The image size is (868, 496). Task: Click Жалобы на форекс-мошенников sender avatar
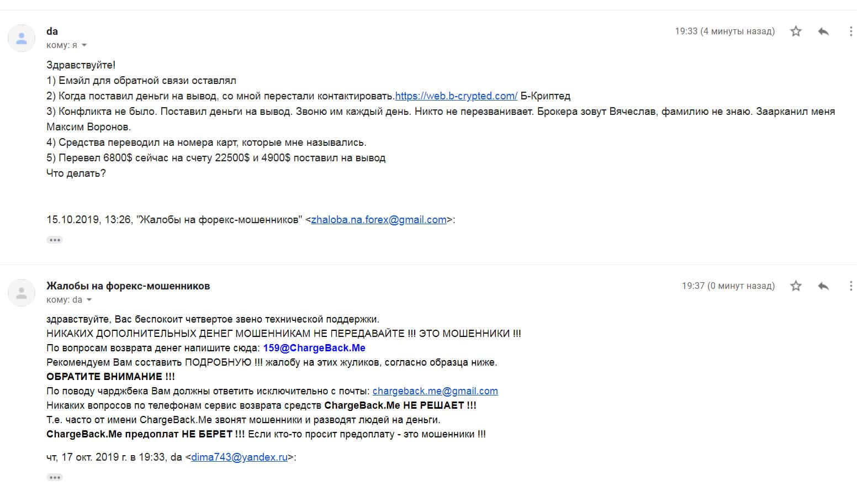point(22,293)
